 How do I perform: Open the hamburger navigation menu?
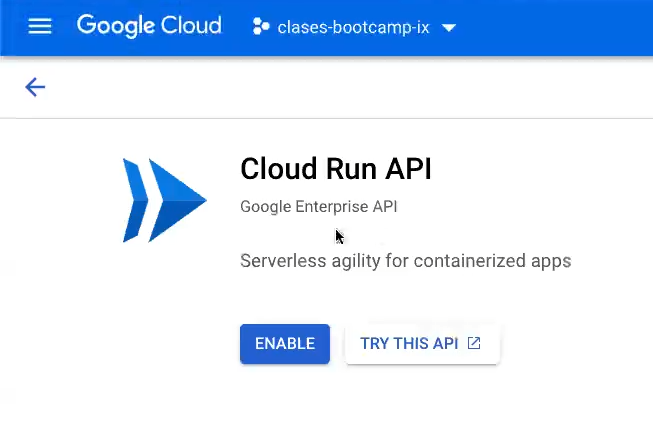(40, 26)
